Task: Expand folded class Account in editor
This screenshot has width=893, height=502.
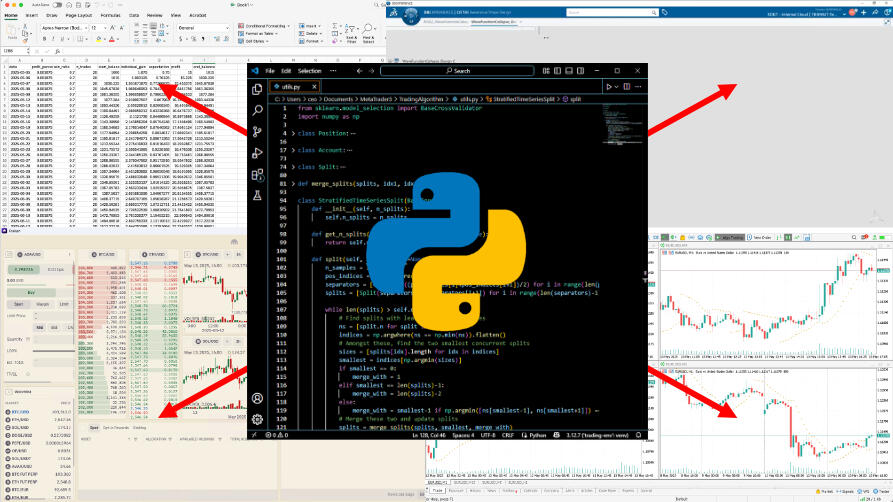Action: point(293,150)
